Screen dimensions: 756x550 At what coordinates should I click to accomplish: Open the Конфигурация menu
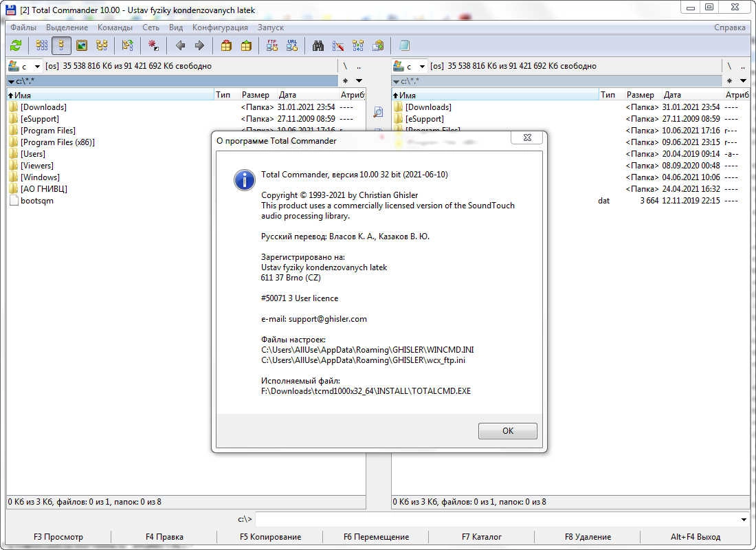(x=220, y=27)
